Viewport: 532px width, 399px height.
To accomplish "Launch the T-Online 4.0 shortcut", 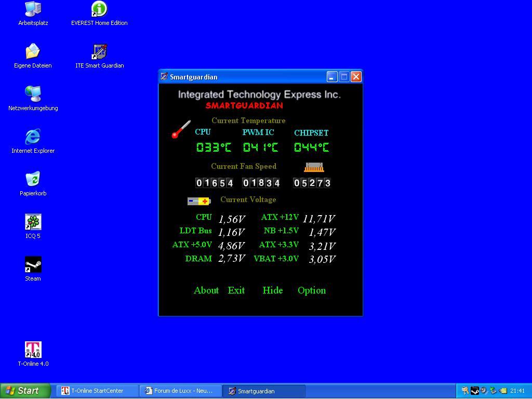I will coord(33,354).
